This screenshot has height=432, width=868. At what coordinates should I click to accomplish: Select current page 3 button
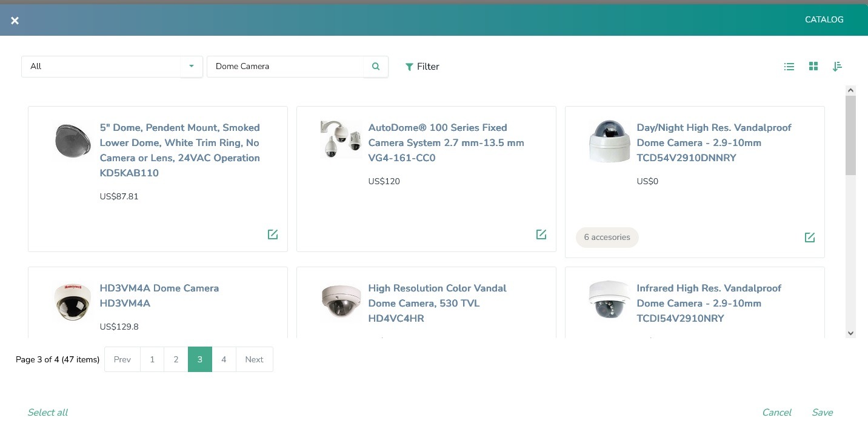pos(200,359)
